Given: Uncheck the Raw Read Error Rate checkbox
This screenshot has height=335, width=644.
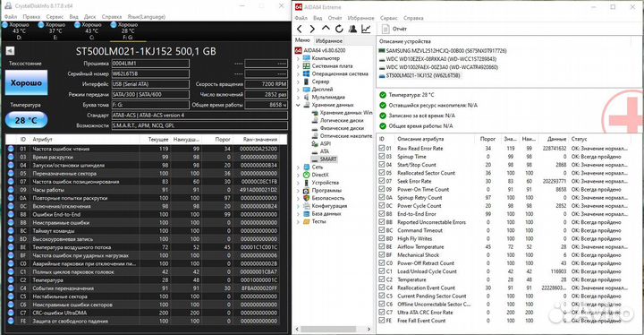Looking at the screenshot, I should pyautogui.click(x=382, y=148).
